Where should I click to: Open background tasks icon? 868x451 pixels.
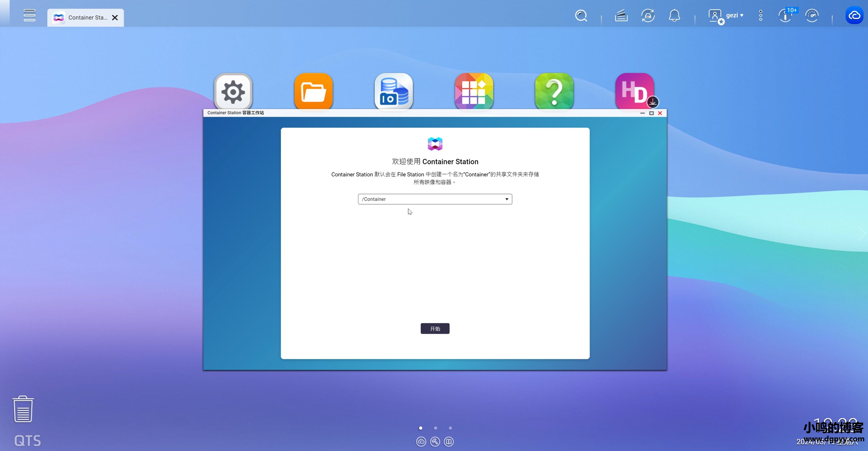point(621,15)
